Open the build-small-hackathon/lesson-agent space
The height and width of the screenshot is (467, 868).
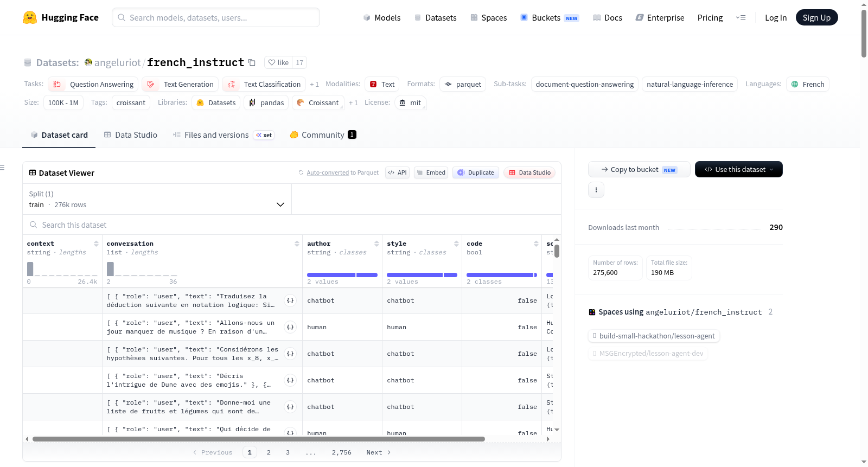(x=654, y=336)
